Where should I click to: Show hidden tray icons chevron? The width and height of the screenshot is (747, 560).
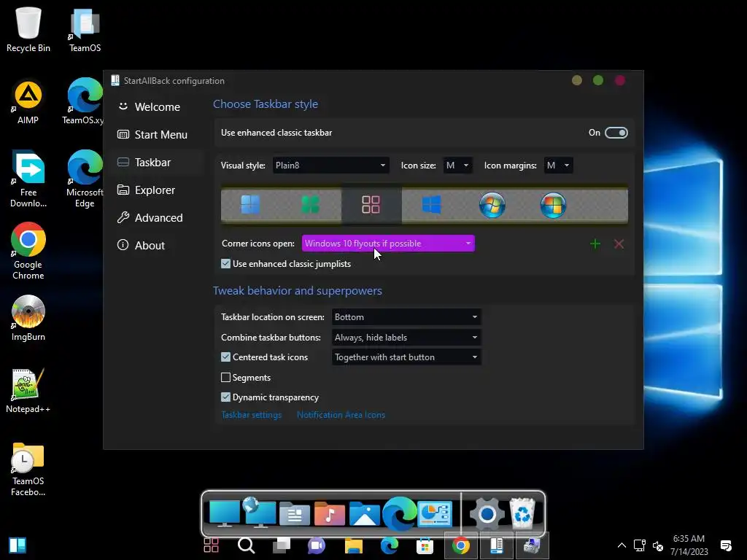(x=622, y=545)
